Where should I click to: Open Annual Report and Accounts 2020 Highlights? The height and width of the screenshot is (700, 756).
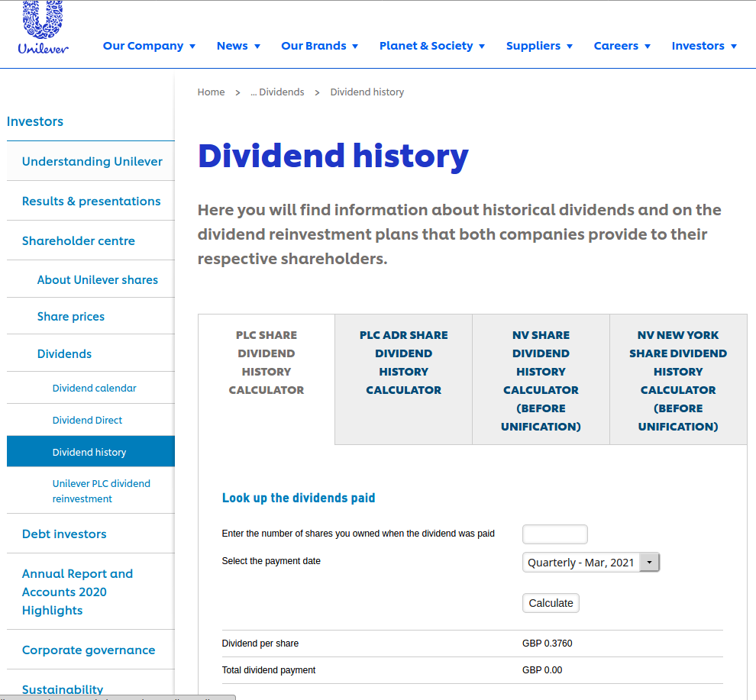point(77,592)
